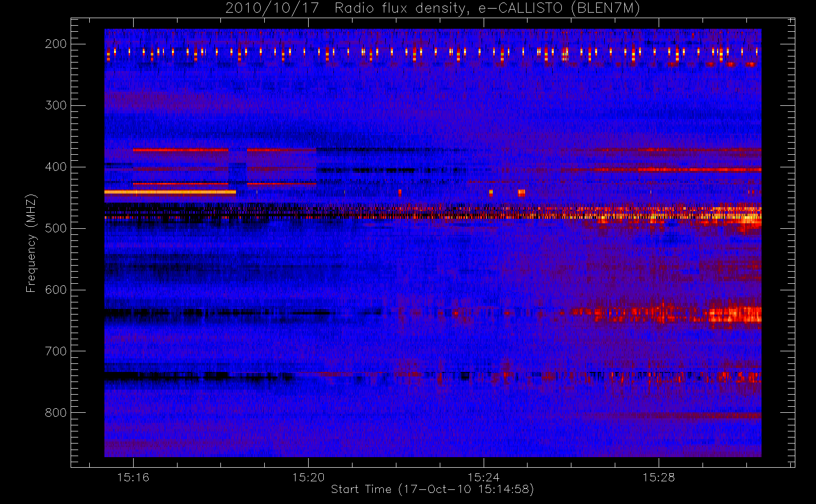Click the 300 frequency tick label
Viewport: 816px width, 504px height.
tap(56, 105)
